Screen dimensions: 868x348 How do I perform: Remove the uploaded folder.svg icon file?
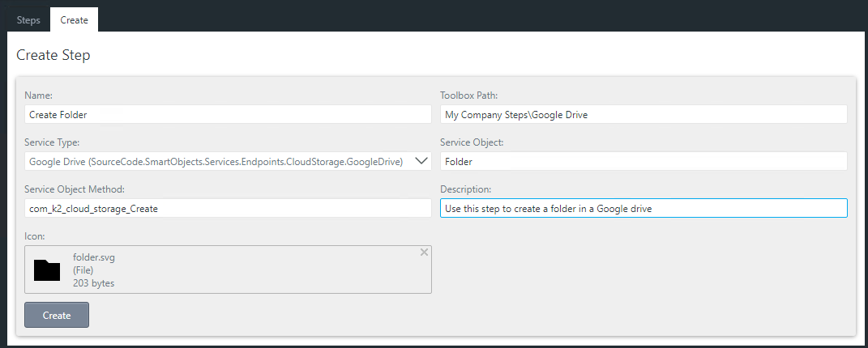click(424, 253)
